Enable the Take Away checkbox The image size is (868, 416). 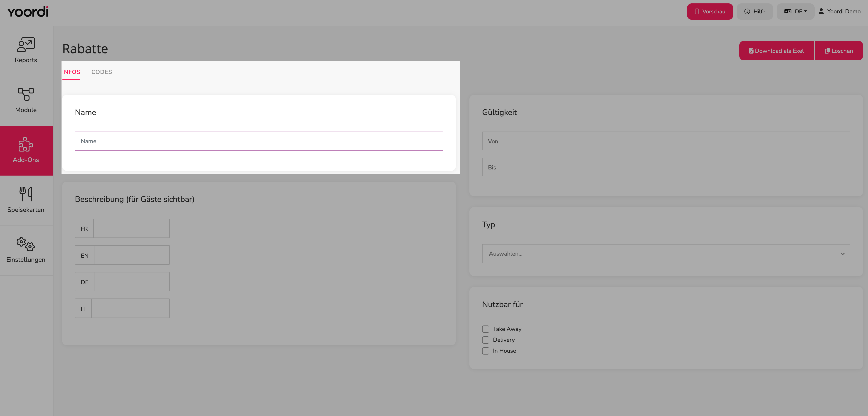[x=486, y=329]
